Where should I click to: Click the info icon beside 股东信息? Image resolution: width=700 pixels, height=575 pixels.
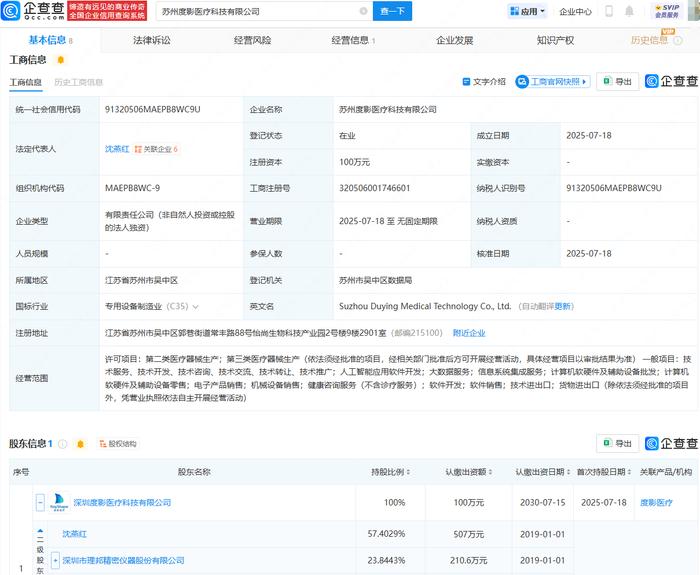point(63,444)
